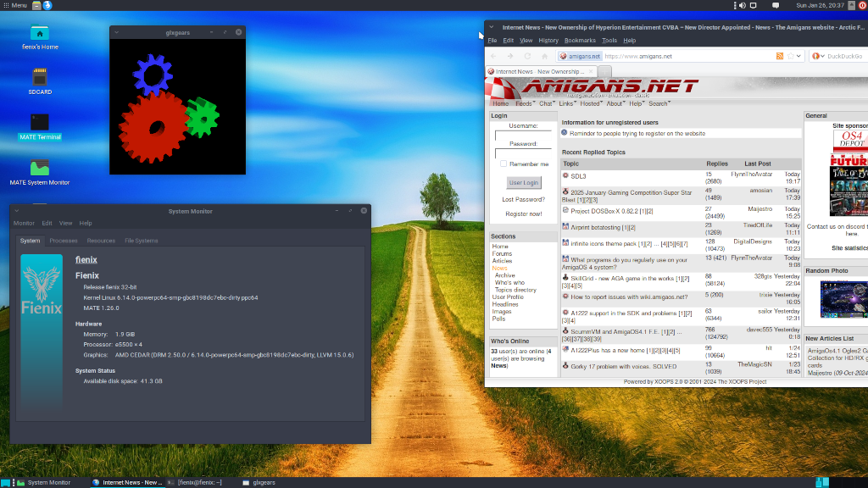Launch MATE Terminal from the desktop
868x488 pixels.
[x=39, y=122]
